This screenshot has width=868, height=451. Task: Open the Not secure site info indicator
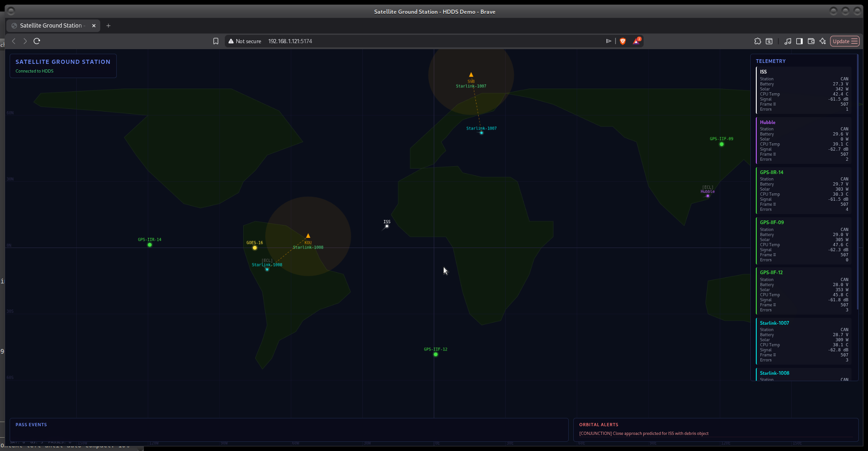coord(245,41)
